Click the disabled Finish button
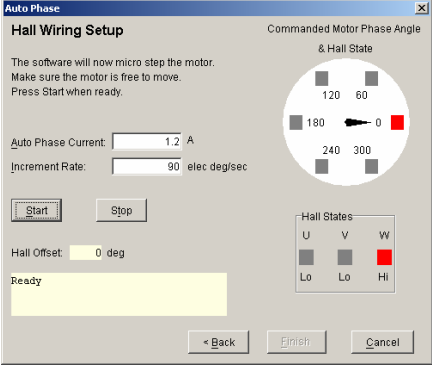 (296, 342)
